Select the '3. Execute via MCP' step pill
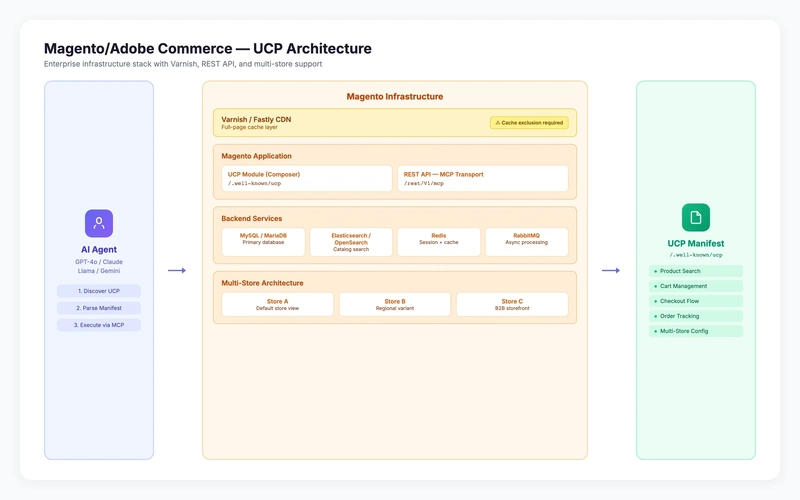800x500 pixels. tap(99, 325)
